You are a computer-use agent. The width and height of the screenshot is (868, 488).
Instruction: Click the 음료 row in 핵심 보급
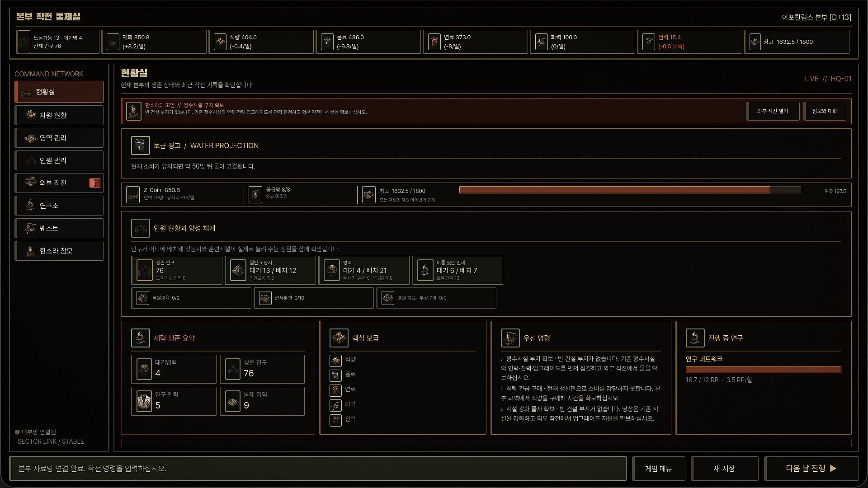pos(402,375)
